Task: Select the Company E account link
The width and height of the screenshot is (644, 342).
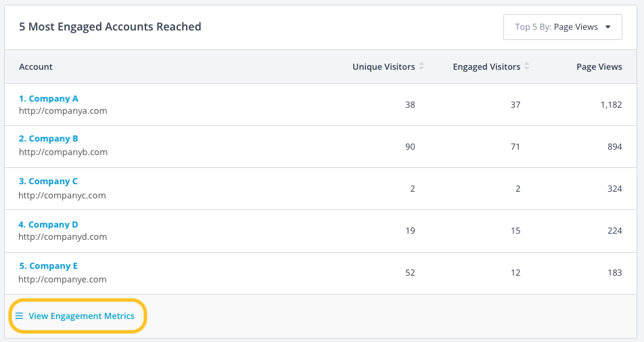Action: pyautogui.click(x=48, y=266)
